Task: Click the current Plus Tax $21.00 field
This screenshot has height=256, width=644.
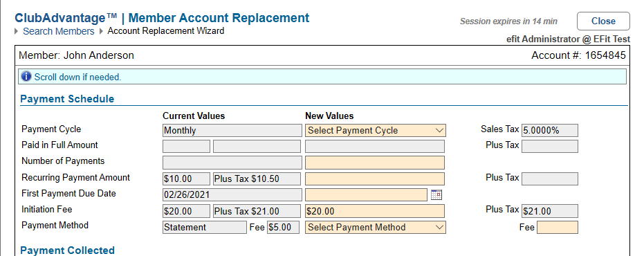Action: 257,211
